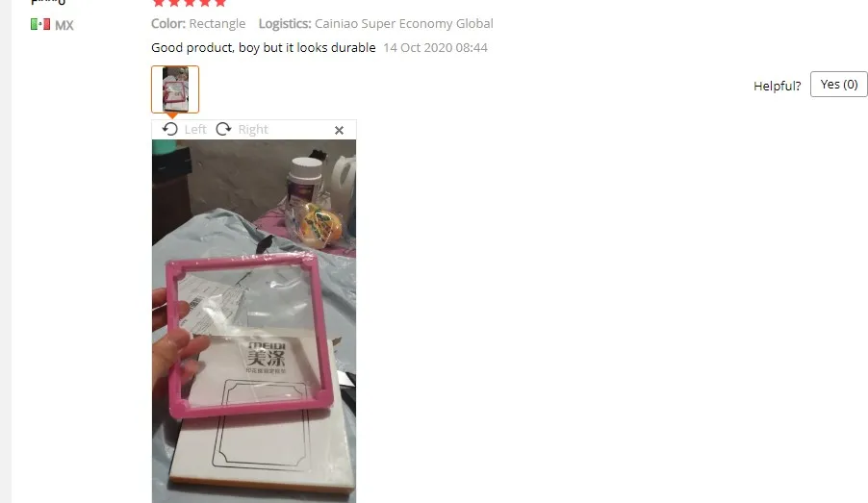
Task: Click the five red star rating
Action: click(x=190, y=3)
